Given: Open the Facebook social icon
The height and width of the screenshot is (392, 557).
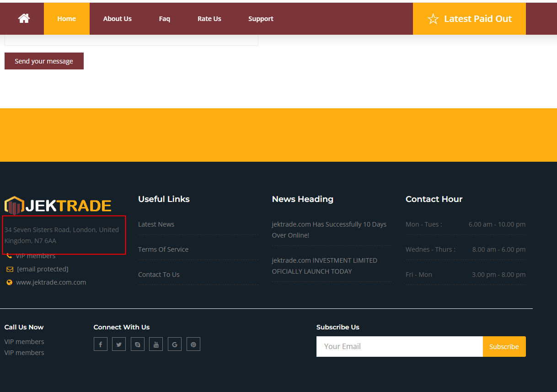Looking at the screenshot, I should (x=101, y=344).
